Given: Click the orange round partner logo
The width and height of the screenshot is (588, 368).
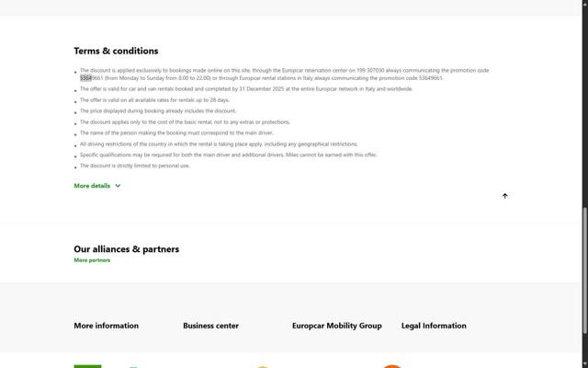Looking at the screenshot, I should [391, 365].
